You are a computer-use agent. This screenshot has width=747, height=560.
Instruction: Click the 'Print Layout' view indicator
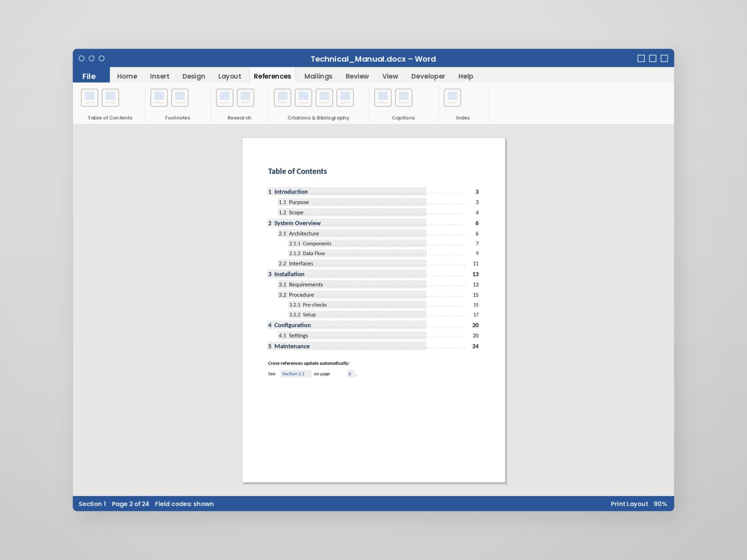(629, 504)
